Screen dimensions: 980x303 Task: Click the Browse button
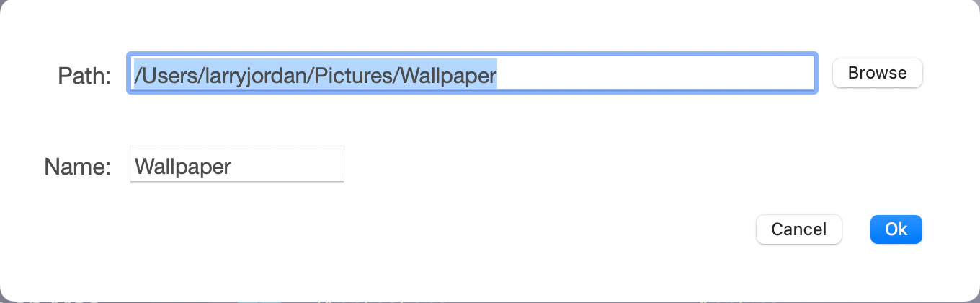pyautogui.click(x=877, y=73)
